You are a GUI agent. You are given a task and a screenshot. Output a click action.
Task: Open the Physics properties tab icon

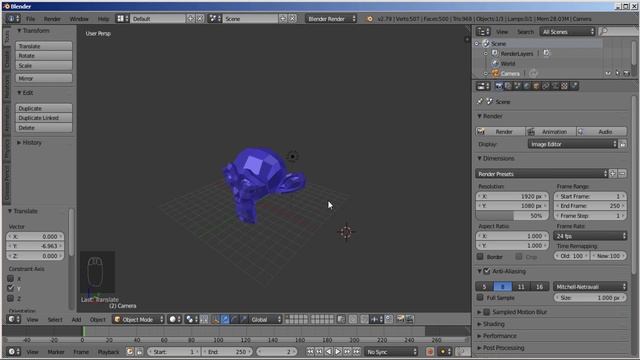pos(573,86)
